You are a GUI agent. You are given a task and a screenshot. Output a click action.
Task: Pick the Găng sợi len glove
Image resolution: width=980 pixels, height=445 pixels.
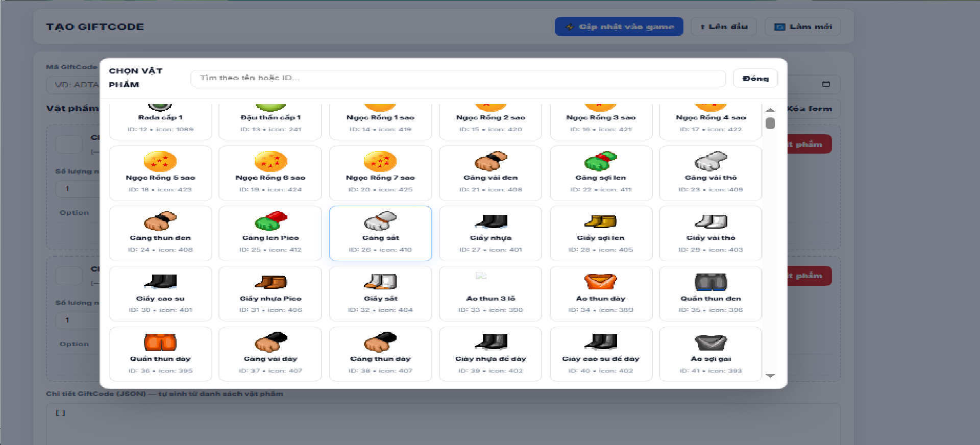pyautogui.click(x=601, y=173)
